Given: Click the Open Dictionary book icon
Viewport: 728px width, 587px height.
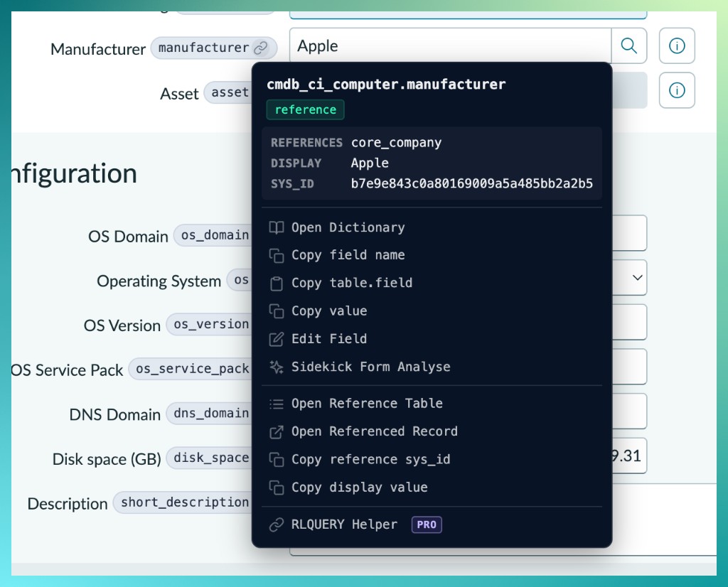Looking at the screenshot, I should [x=277, y=227].
